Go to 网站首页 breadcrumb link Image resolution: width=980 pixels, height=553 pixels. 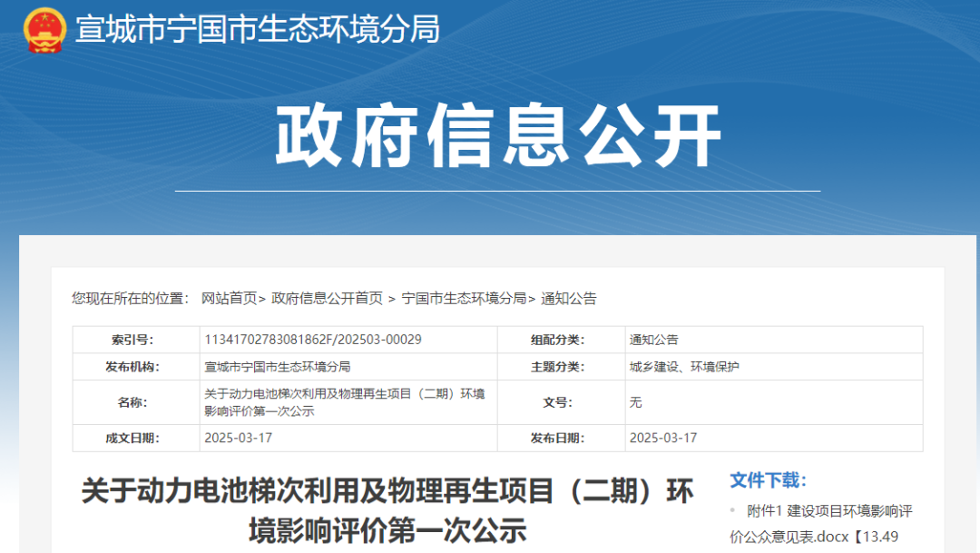(229, 299)
